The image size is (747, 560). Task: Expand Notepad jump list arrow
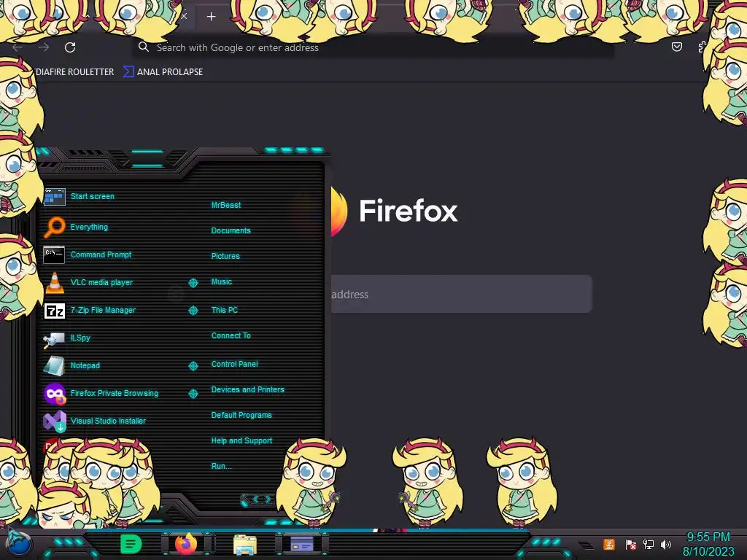[x=193, y=366]
